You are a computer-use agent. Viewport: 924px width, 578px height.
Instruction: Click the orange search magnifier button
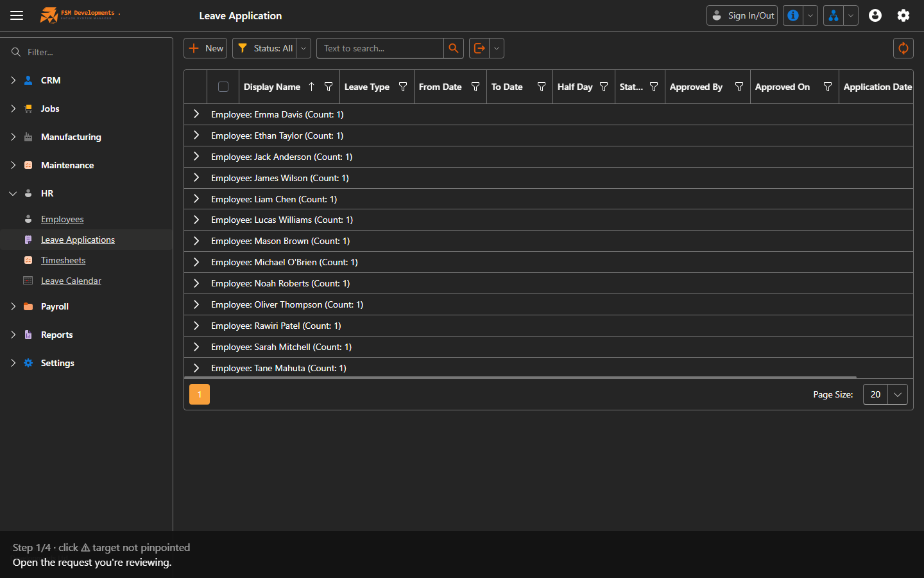point(454,48)
